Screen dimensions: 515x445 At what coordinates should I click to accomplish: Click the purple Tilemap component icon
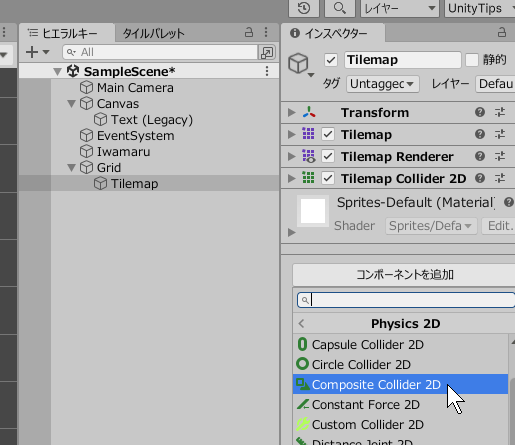pos(308,133)
